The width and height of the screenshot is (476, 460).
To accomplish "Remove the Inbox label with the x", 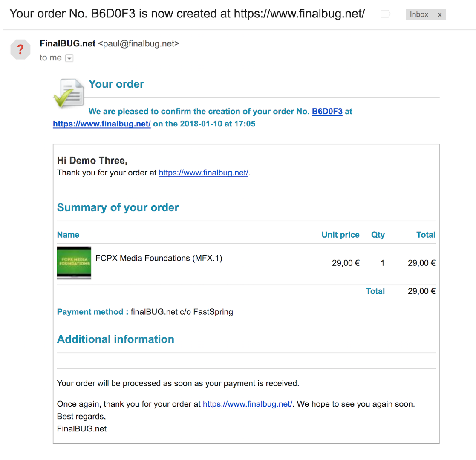I will coord(440,14).
